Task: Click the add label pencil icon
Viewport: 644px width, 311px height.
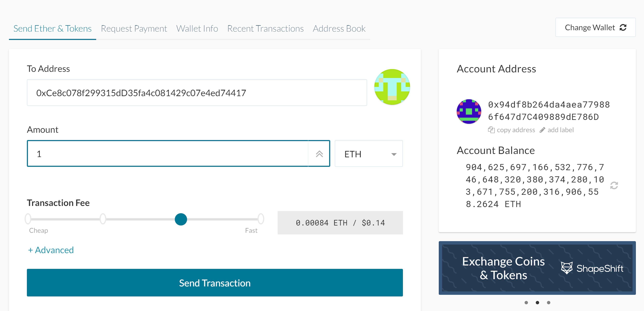Action: click(x=542, y=130)
